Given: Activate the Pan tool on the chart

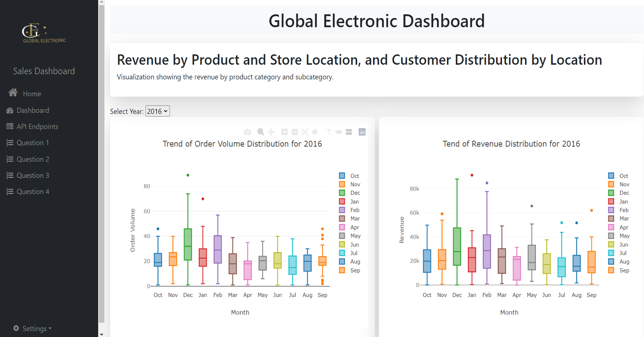Looking at the screenshot, I should click(x=271, y=132).
